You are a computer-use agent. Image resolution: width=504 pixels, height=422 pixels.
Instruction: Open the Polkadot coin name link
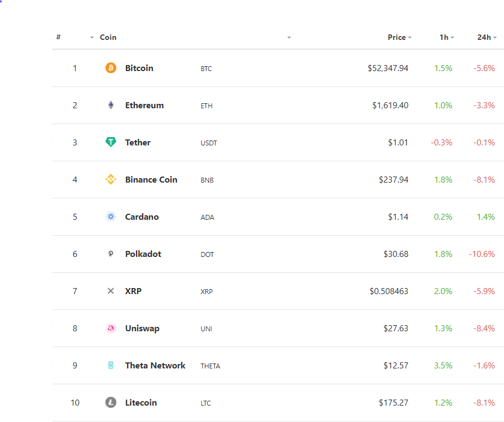pyautogui.click(x=143, y=254)
